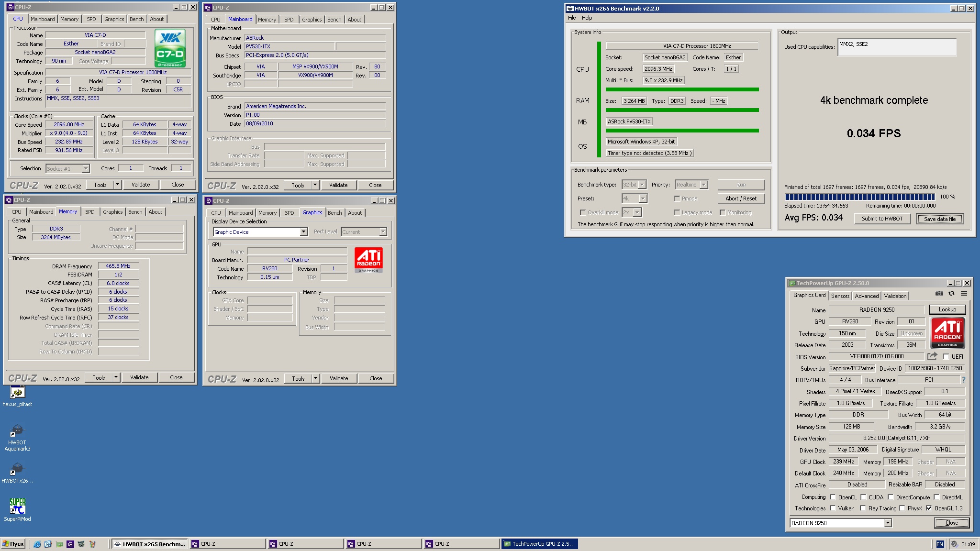
Task: Open the Help menu in HWBOT x265
Action: [x=587, y=18]
